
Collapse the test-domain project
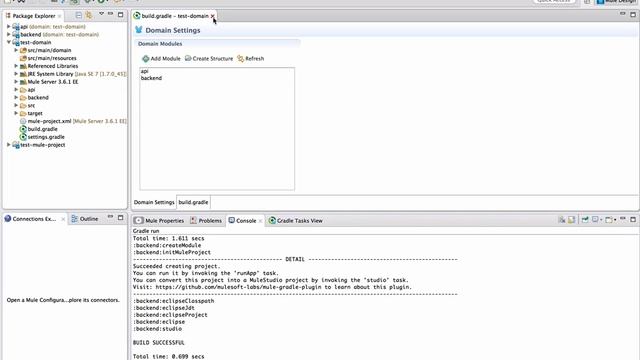[x=8, y=42]
